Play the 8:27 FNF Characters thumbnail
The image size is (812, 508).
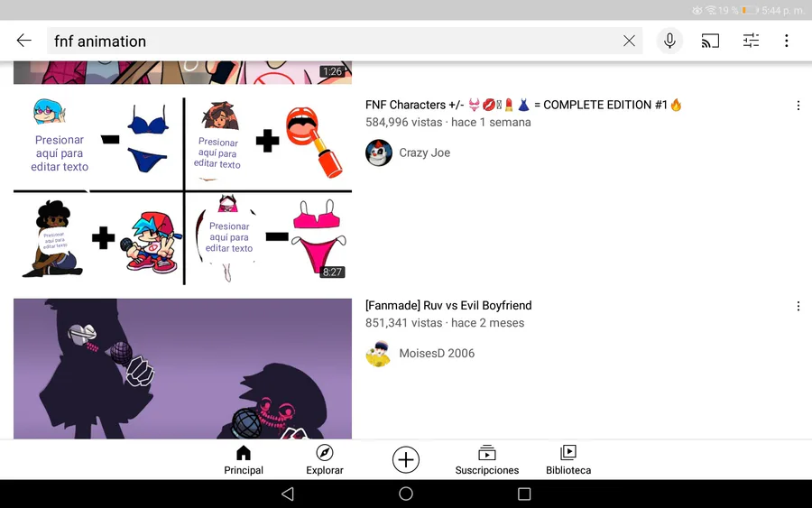(183, 191)
